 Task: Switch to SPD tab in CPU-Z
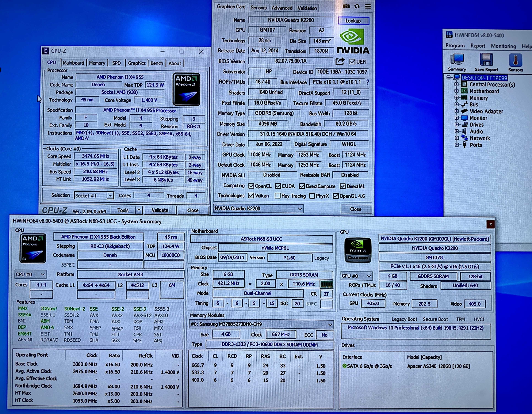(116, 63)
